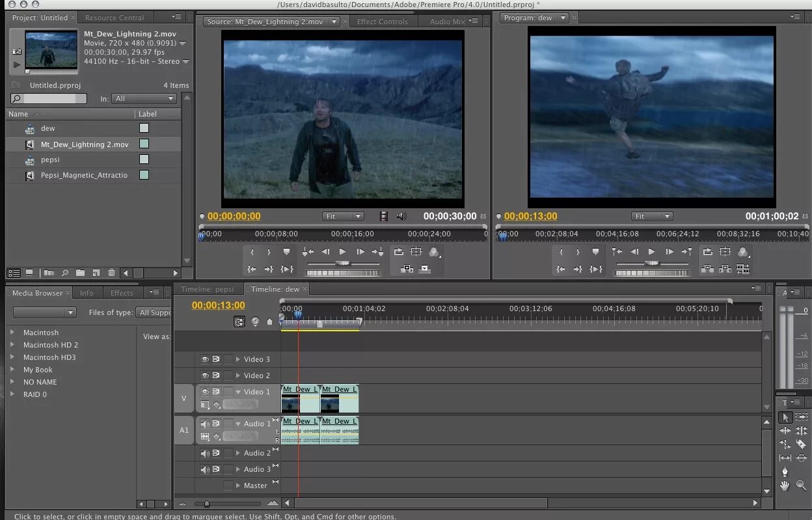Switch to the Timeline: pepsi tab
Screen dimensions: 812x520
pyautogui.click(x=207, y=289)
